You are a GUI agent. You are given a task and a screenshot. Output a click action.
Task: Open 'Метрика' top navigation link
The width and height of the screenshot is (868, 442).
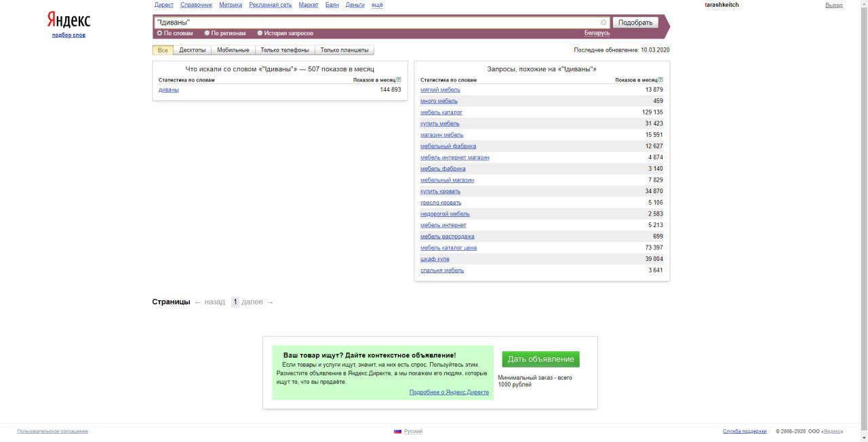pos(231,5)
